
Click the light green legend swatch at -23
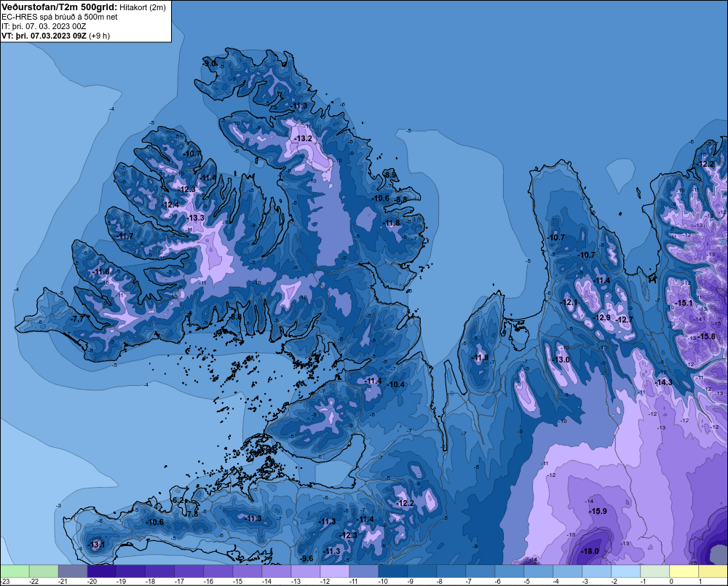(x=15, y=571)
